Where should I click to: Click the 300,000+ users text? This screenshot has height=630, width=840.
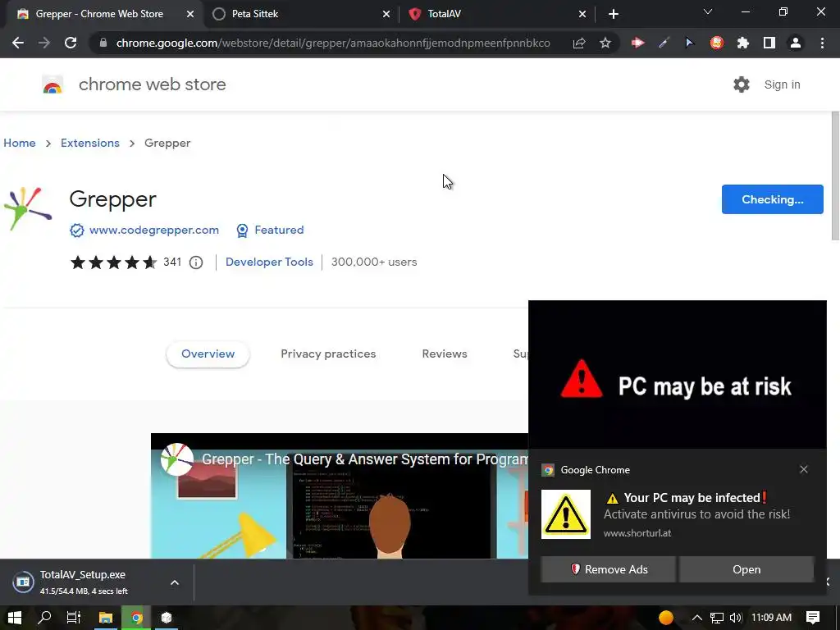click(x=374, y=262)
